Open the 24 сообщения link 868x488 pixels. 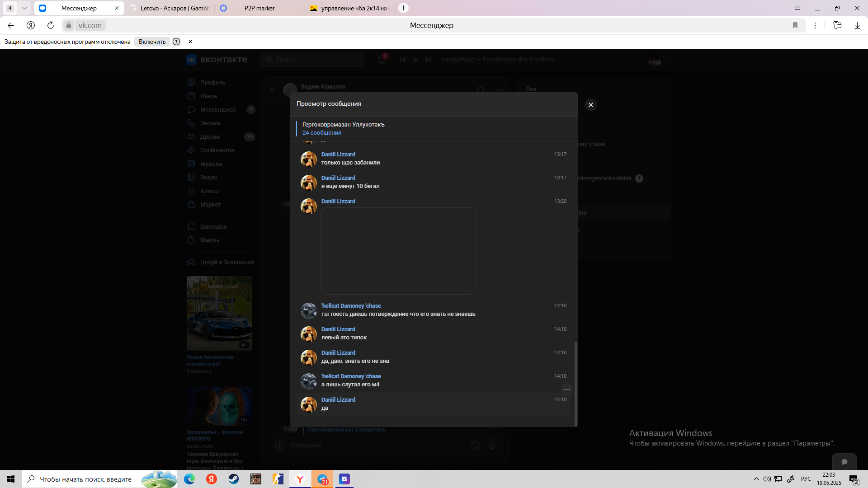click(321, 133)
